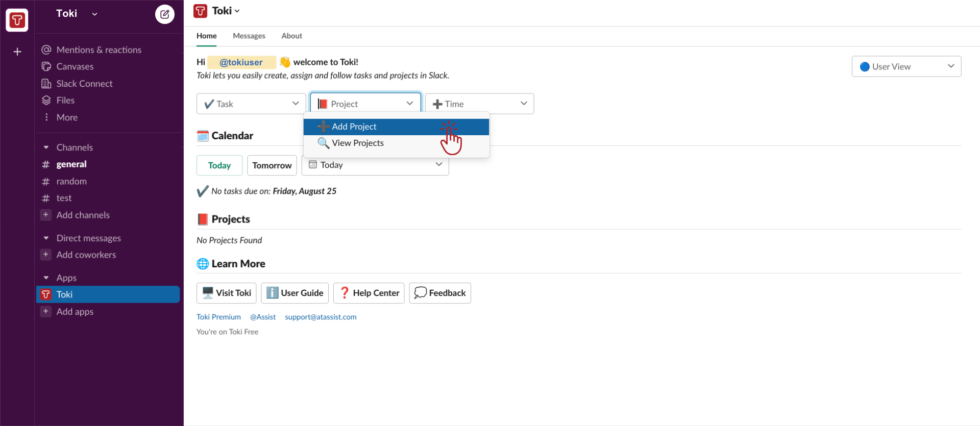Click the Today calendar button
980x426 pixels.
click(x=219, y=165)
